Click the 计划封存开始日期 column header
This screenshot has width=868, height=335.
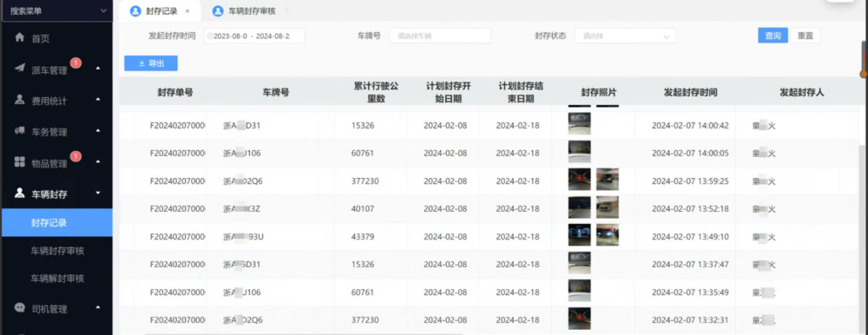point(449,93)
